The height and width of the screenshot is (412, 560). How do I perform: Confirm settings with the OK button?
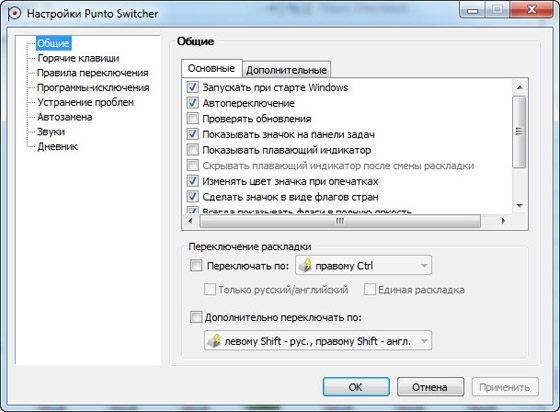[x=356, y=387]
